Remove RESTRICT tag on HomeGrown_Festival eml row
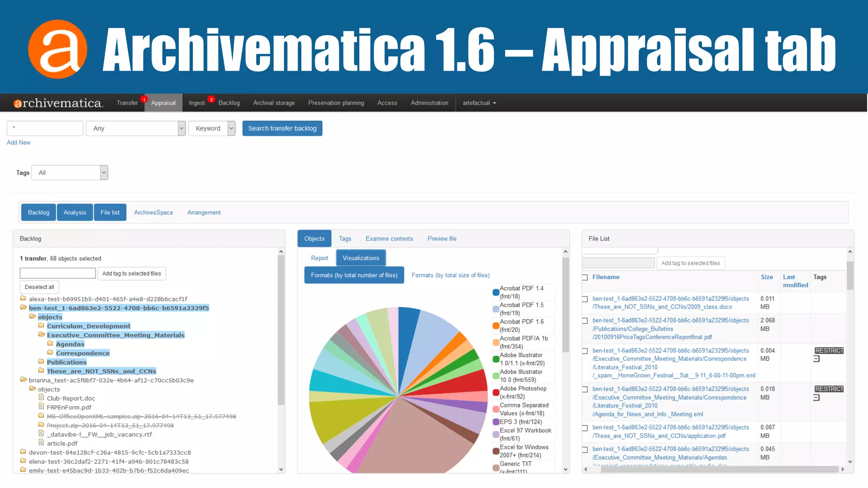 pyautogui.click(x=816, y=359)
